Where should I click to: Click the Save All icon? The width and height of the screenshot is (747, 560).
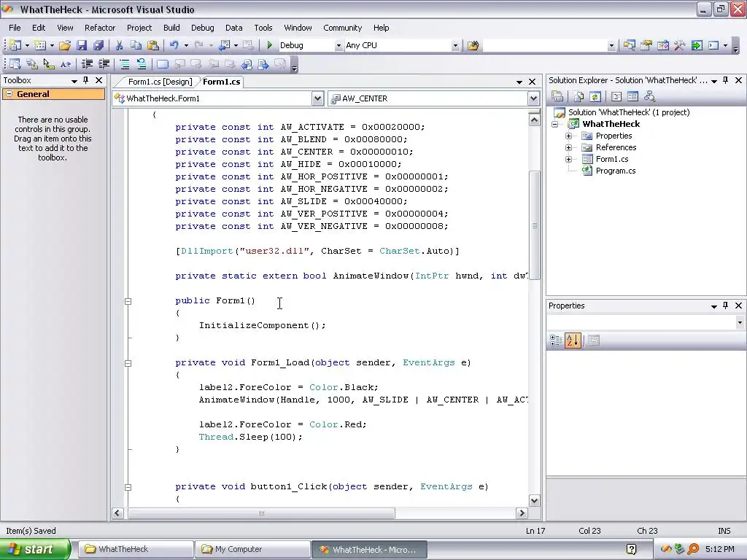pos(98,45)
